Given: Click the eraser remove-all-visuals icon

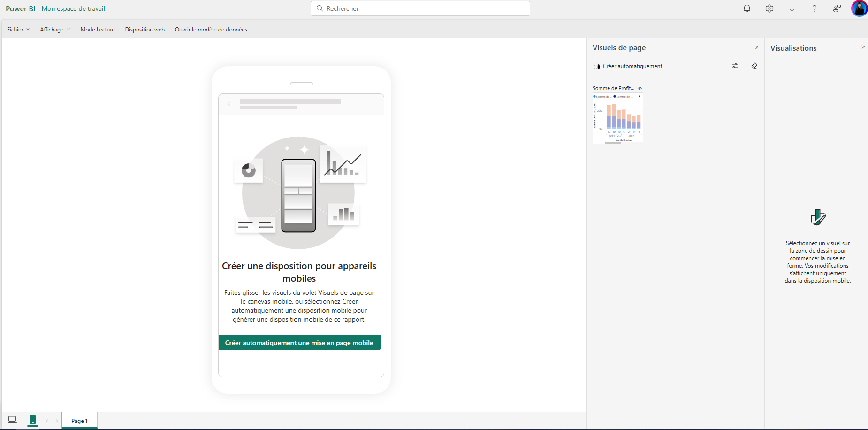Looking at the screenshot, I should (x=754, y=66).
